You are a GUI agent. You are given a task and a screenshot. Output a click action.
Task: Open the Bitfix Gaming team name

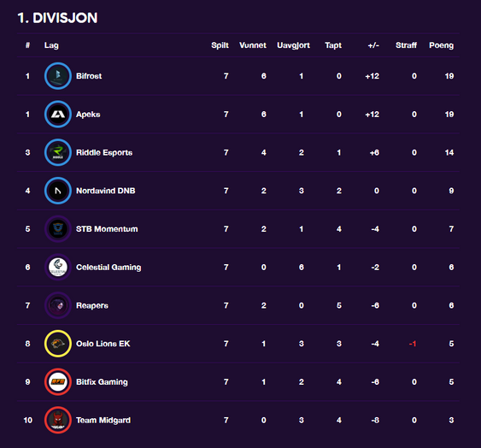pos(102,382)
